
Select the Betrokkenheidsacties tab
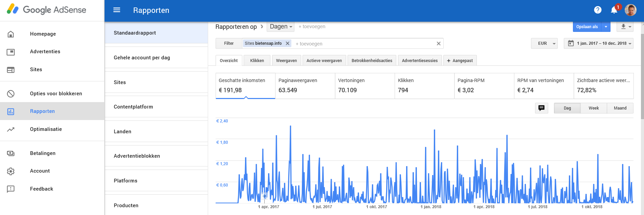(x=372, y=60)
